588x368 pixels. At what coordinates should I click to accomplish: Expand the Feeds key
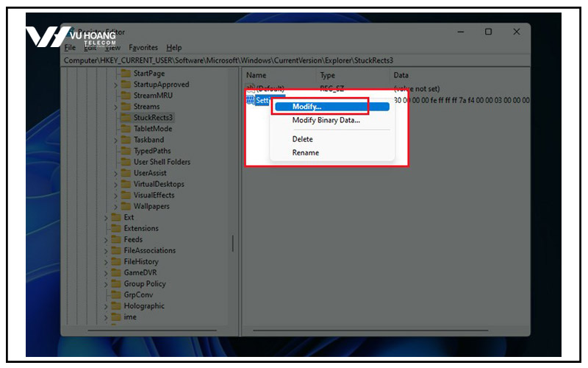[106, 241]
